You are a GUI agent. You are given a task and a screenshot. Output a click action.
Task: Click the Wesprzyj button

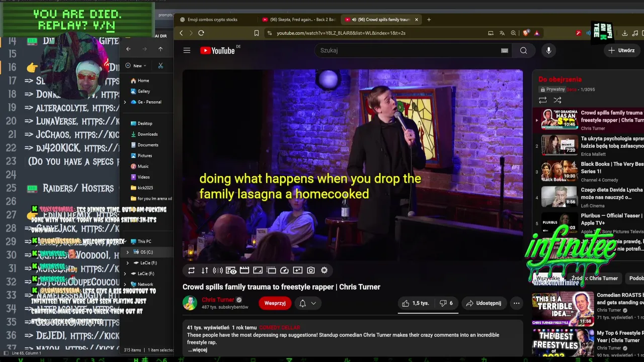275,303
